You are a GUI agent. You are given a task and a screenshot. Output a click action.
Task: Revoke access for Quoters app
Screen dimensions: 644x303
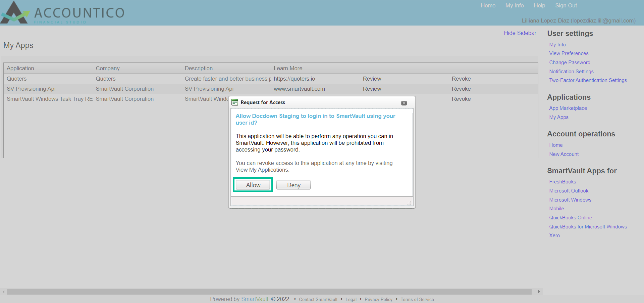point(461,79)
